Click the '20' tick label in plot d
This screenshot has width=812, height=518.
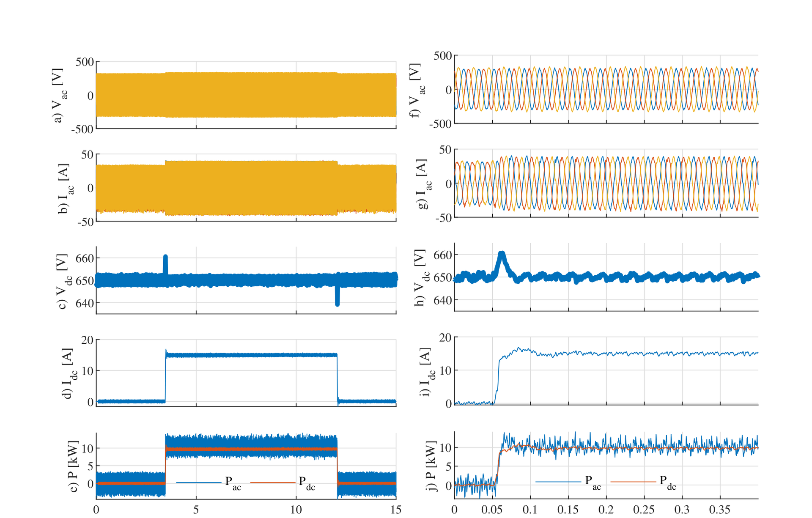coord(88,340)
